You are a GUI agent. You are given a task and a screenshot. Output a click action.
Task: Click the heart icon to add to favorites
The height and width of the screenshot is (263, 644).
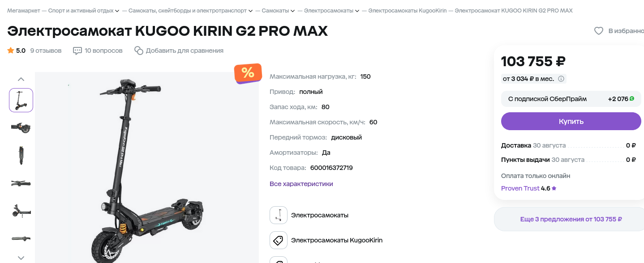(598, 31)
